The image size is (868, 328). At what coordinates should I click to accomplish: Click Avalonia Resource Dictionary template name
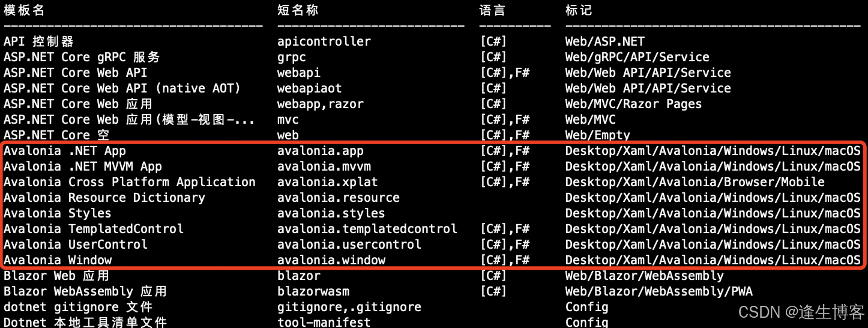[x=104, y=198]
